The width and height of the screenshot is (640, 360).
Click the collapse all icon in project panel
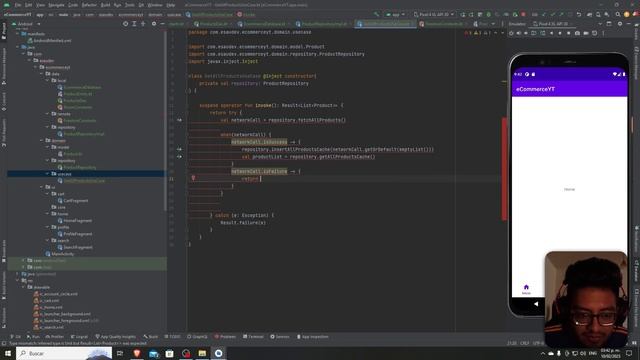(143, 24)
